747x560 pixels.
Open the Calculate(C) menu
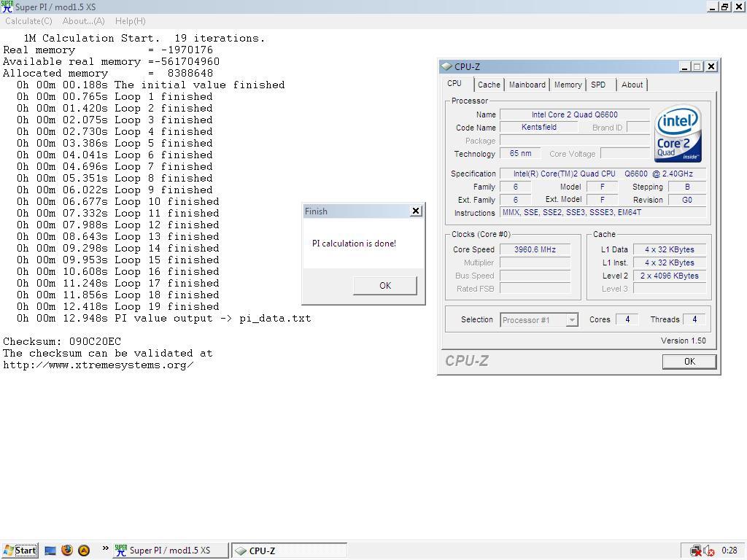click(x=28, y=21)
